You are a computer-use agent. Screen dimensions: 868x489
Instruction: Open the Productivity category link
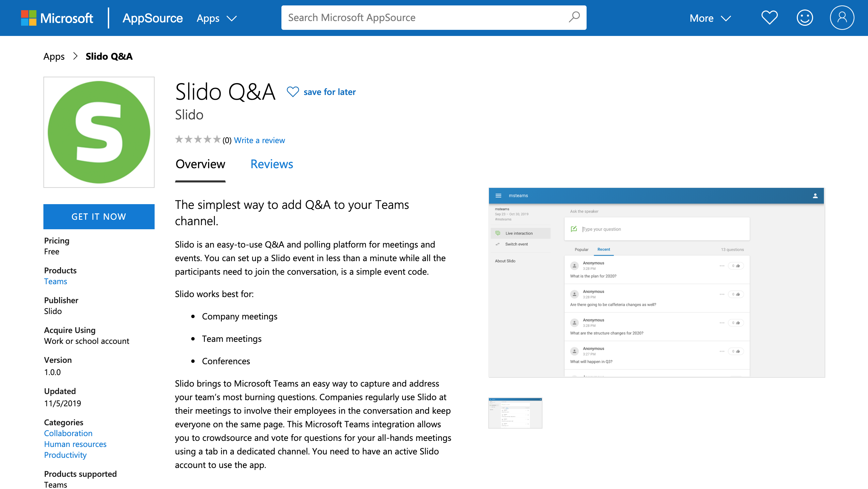pyautogui.click(x=65, y=455)
